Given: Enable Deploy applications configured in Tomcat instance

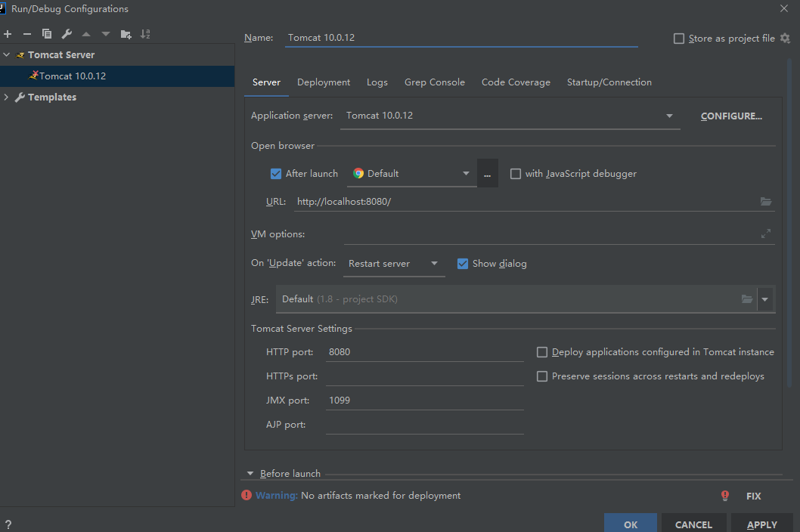Looking at the screenshot, I should click(542, 352).
